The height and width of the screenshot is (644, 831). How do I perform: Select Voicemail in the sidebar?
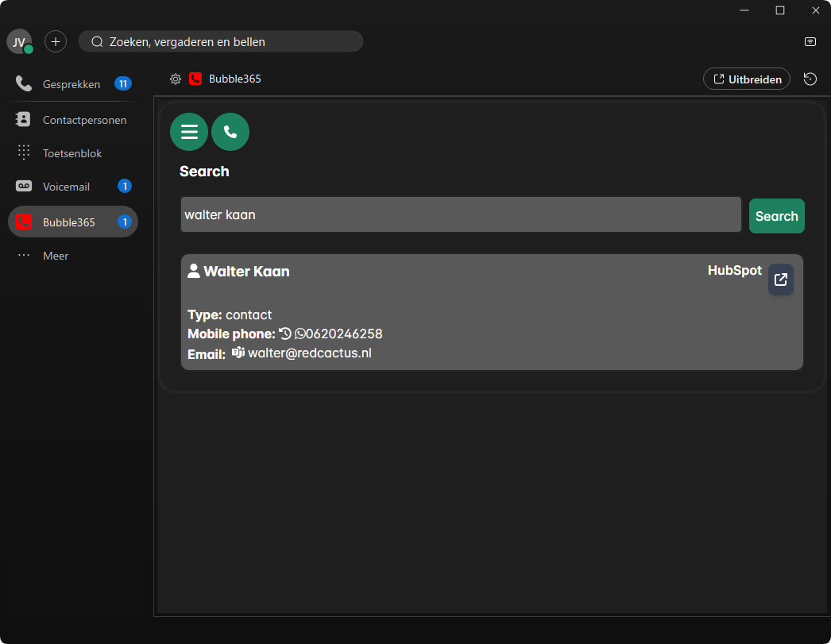(x=66, y=187)
